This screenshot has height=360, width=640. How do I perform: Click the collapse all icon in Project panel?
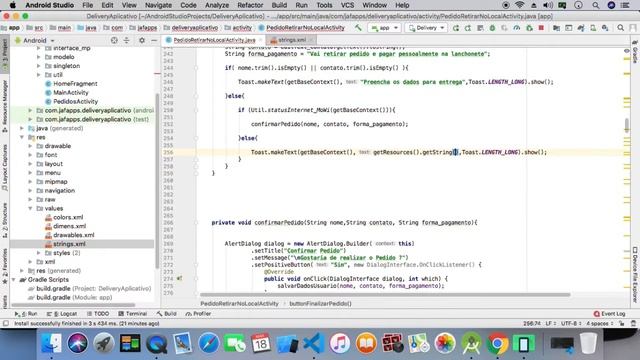point(127,40)
